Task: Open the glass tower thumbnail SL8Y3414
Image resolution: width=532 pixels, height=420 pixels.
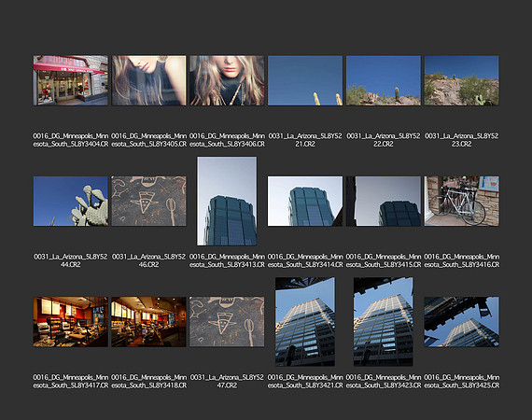Action: tap(305, 201)
